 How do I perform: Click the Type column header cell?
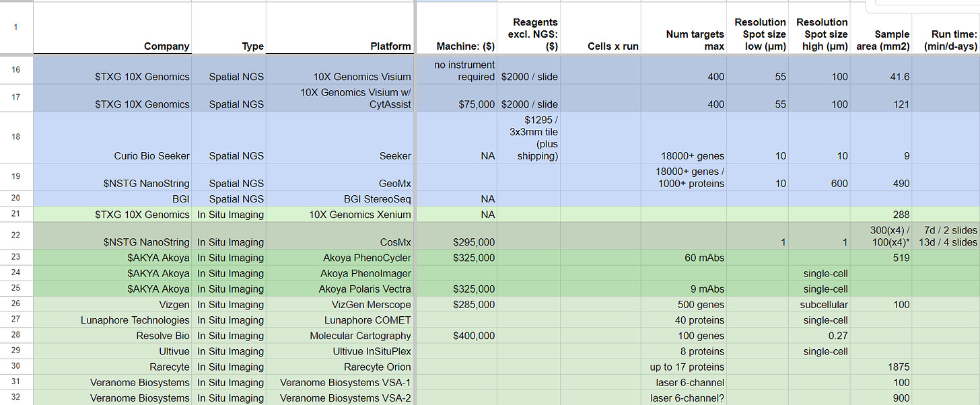coord(229,28)
